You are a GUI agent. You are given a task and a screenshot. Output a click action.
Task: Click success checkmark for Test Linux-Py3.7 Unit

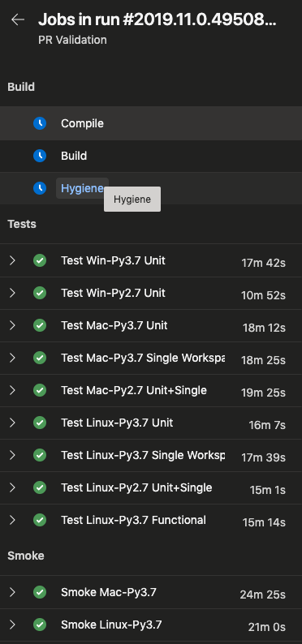[40, 423]
